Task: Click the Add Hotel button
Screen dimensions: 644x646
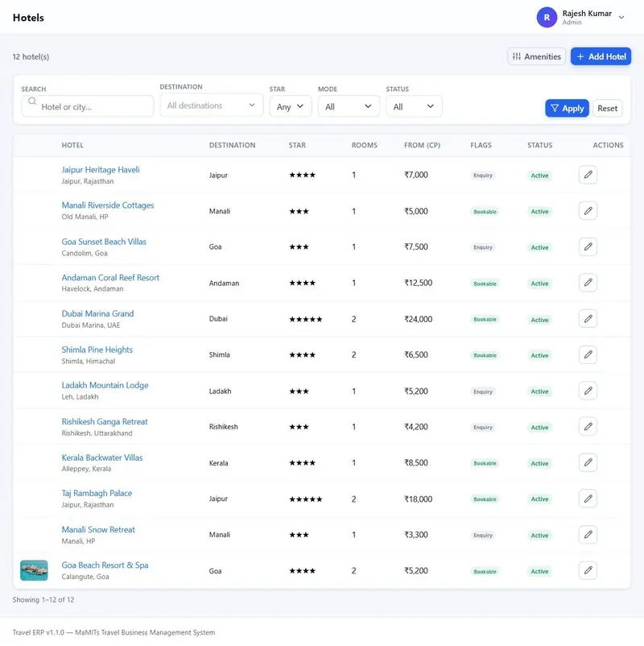Action: pyautogui.click(x=601, y=56)
